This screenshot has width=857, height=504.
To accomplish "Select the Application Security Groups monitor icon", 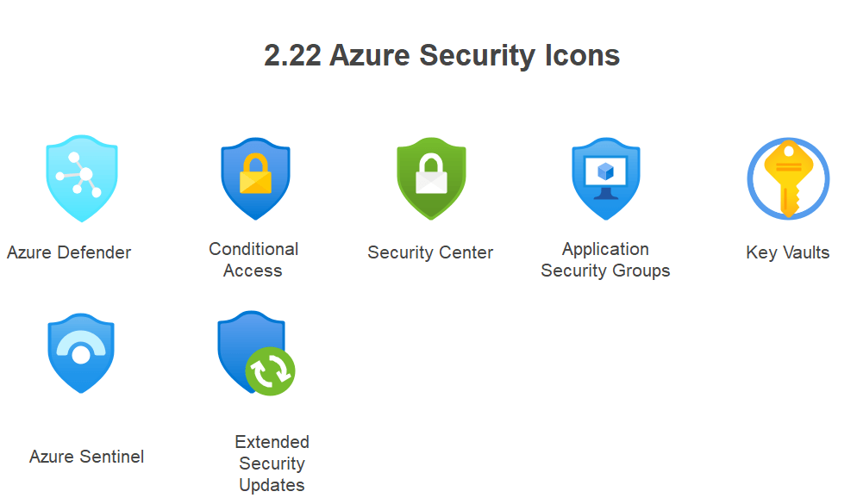I will point(605,178).
